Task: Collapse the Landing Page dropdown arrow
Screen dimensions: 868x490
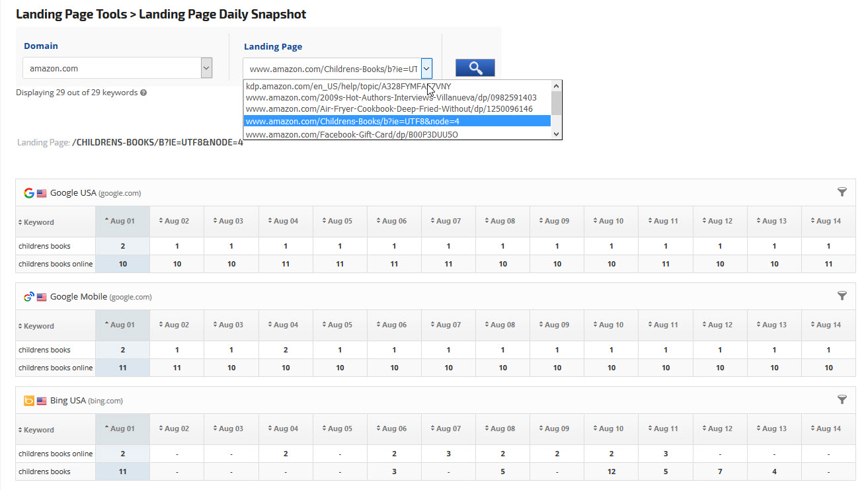Action: [426, 68]
